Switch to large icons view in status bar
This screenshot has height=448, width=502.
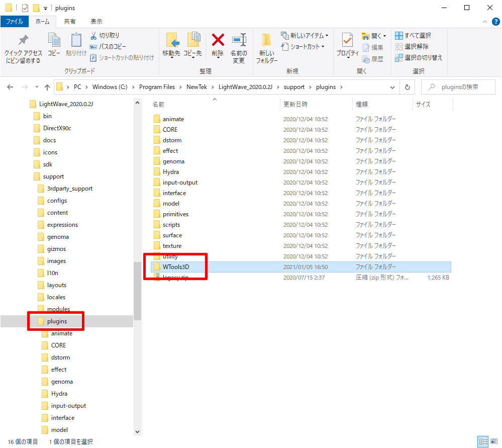494,441
